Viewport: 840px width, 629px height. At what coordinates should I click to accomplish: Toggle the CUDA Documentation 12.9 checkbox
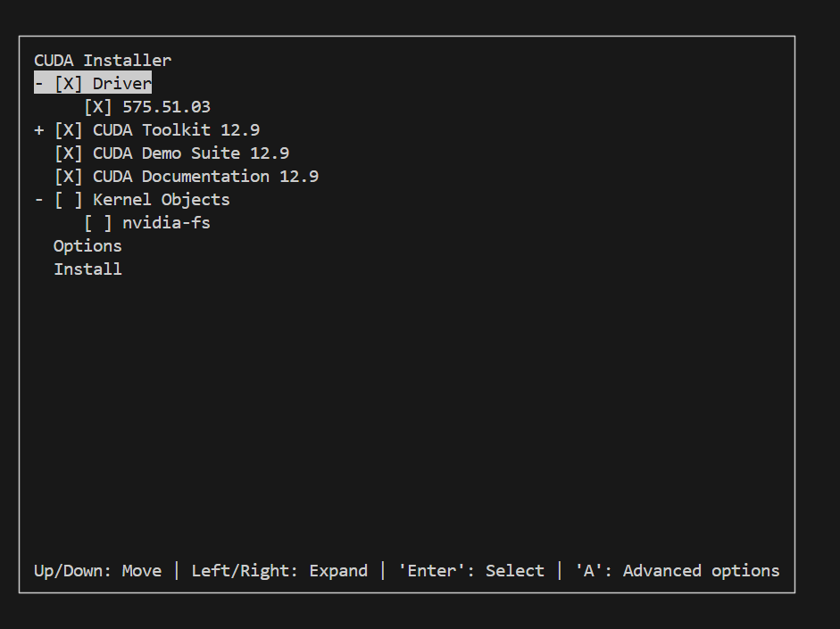(68, 177)
